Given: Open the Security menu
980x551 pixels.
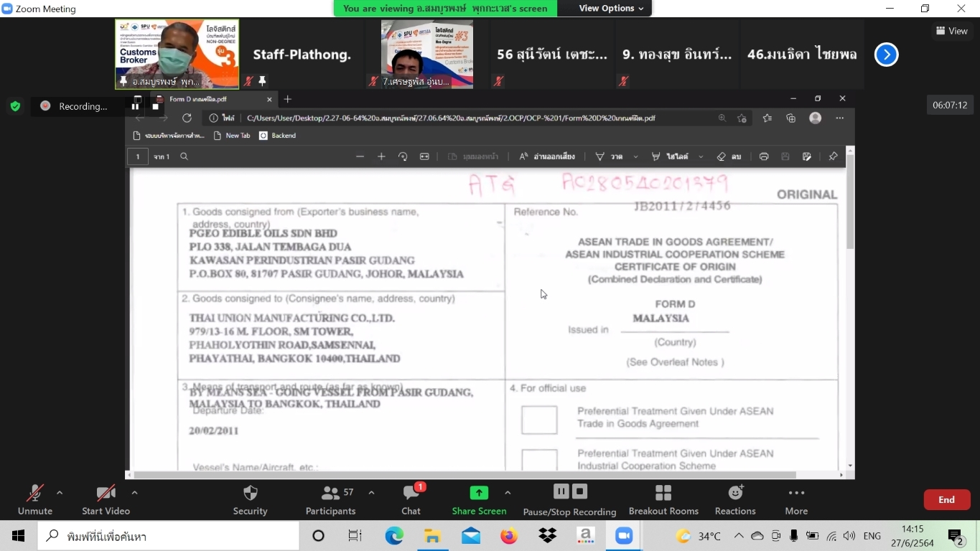Looking at the screenshot, I should 250,500.
